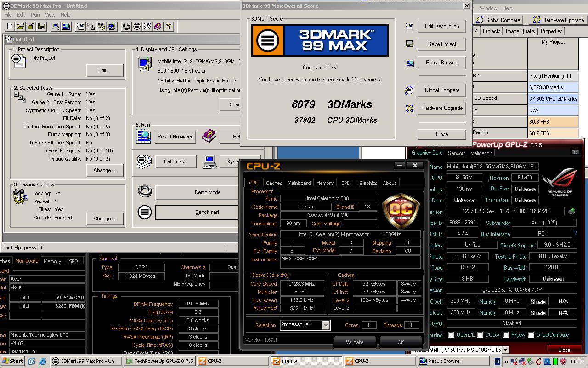Open a project using the toolbar folder icon
This screenshot has width=588, height=368.
tap(21, 27)
